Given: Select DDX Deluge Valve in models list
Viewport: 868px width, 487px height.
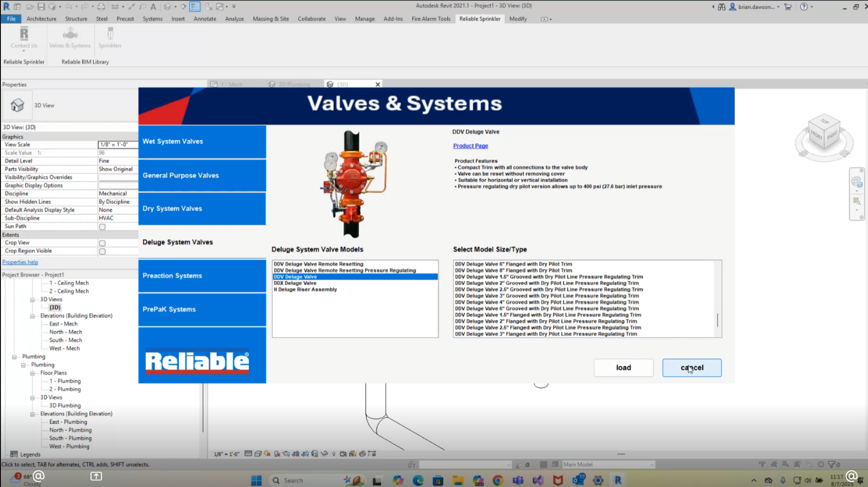Looking at the screenshot, I should click(295, 283).
